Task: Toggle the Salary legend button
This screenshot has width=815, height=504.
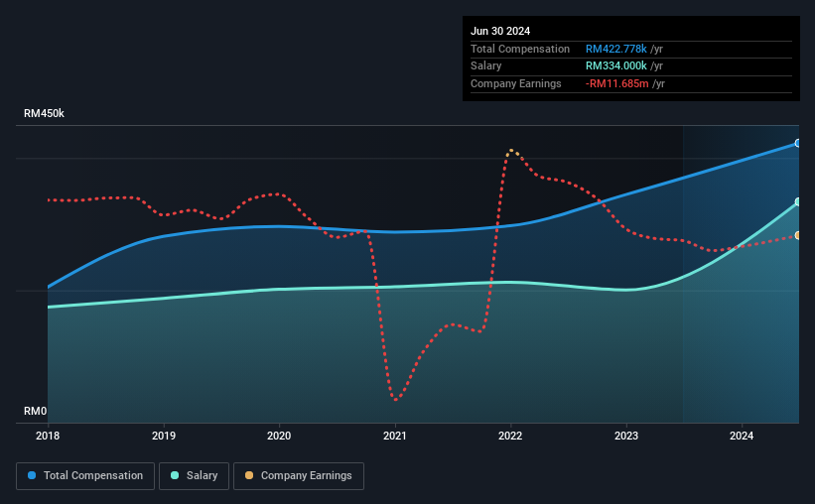Action: pos(194,476)
